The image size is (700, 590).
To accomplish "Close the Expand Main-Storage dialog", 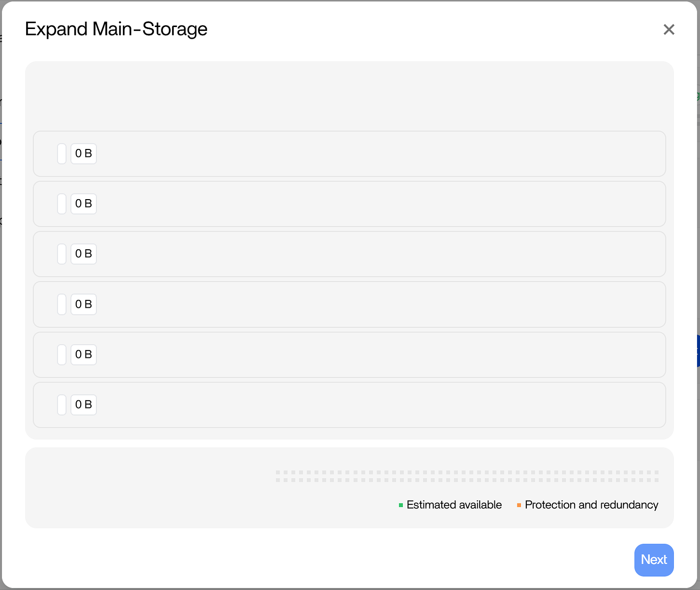I will (669, 29).
